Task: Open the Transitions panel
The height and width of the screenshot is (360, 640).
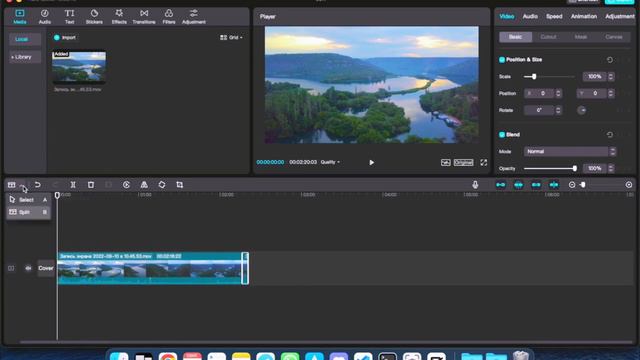Action: point(144,17)
